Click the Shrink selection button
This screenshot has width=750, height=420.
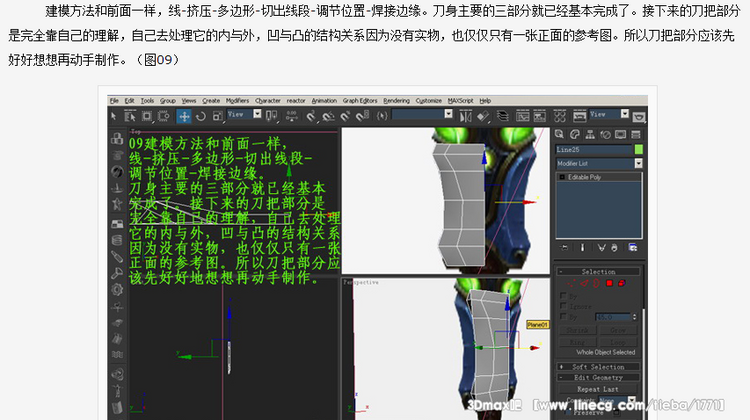[x=577, y=331]
